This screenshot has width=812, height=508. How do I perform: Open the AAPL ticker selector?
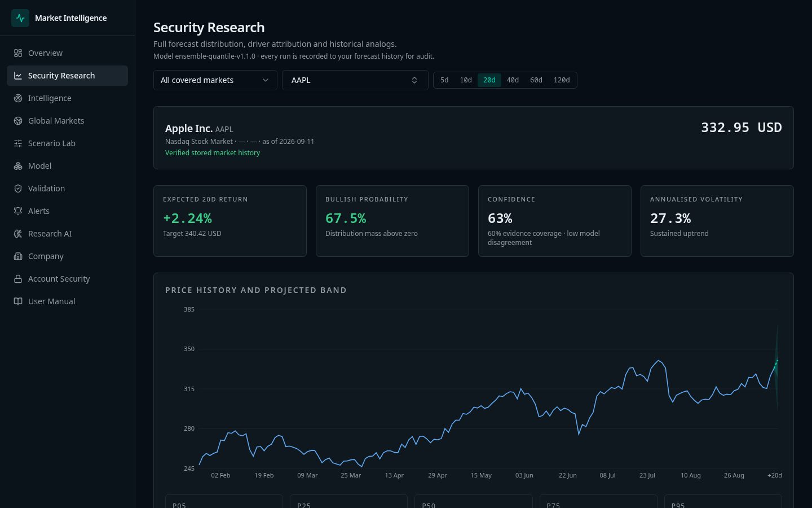click(x=355, y=80)
